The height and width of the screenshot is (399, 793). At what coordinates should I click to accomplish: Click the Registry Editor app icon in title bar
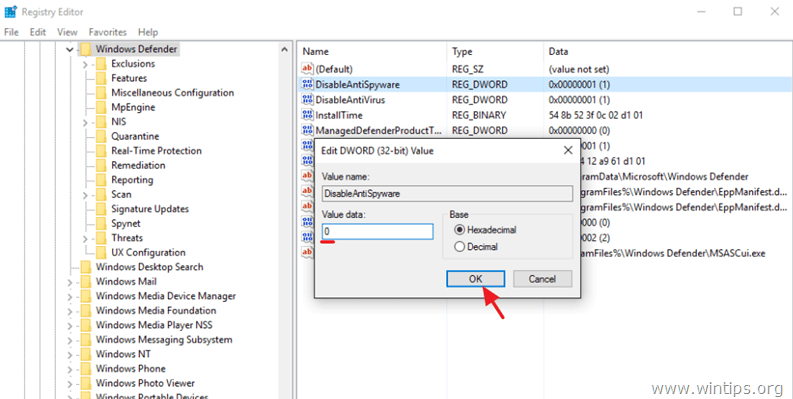click(x=10, y=11)
